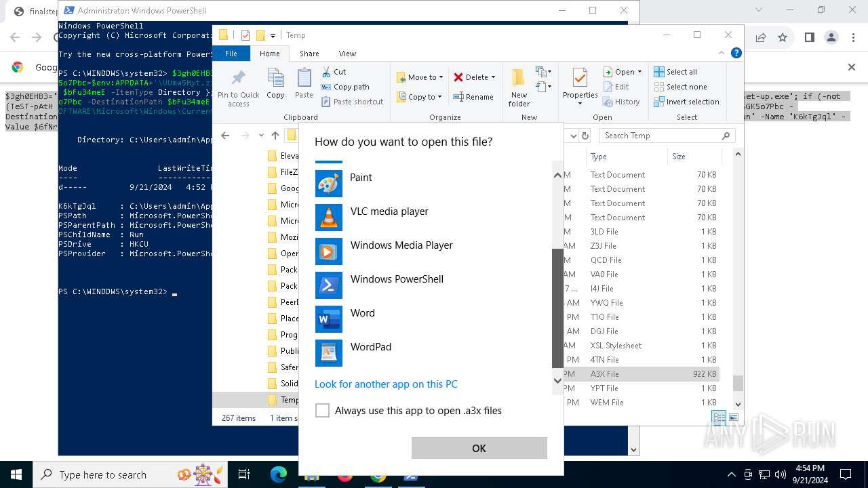Image resolution: width=868 pixels, height=488 pixels.
Task: Open Look for another app on this PC
Action: 386,384
